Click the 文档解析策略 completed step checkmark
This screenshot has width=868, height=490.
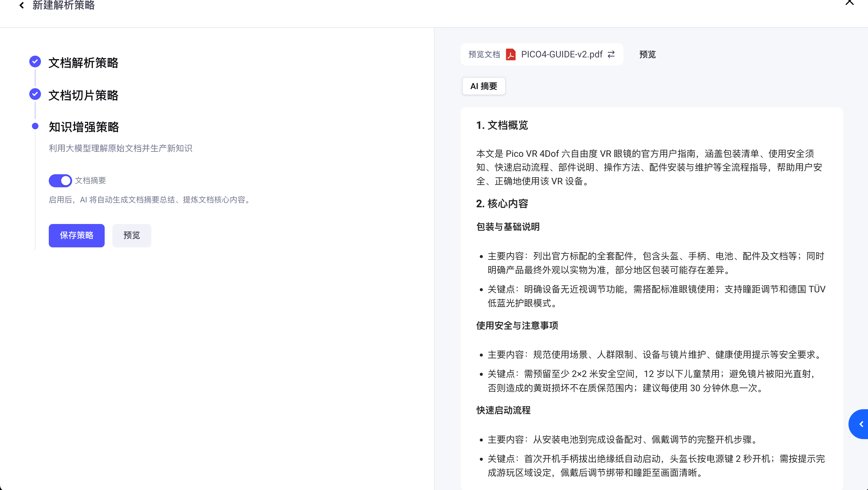[35, 62]
